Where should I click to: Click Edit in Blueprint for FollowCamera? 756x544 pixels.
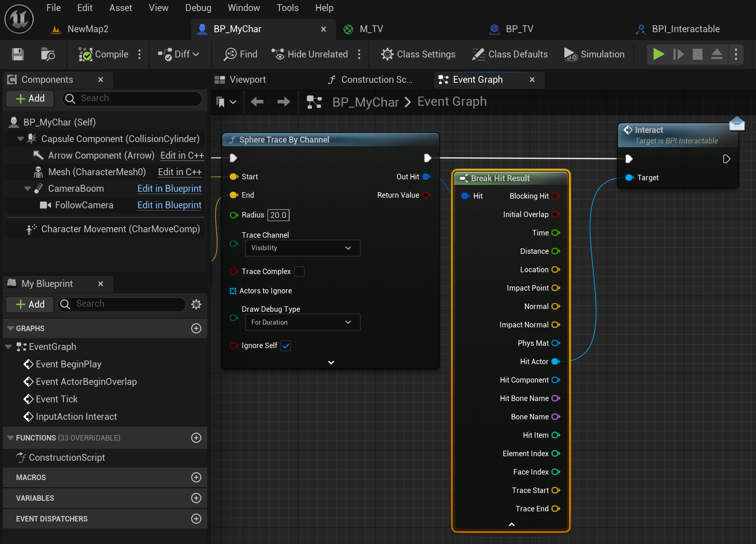(170, 205)
